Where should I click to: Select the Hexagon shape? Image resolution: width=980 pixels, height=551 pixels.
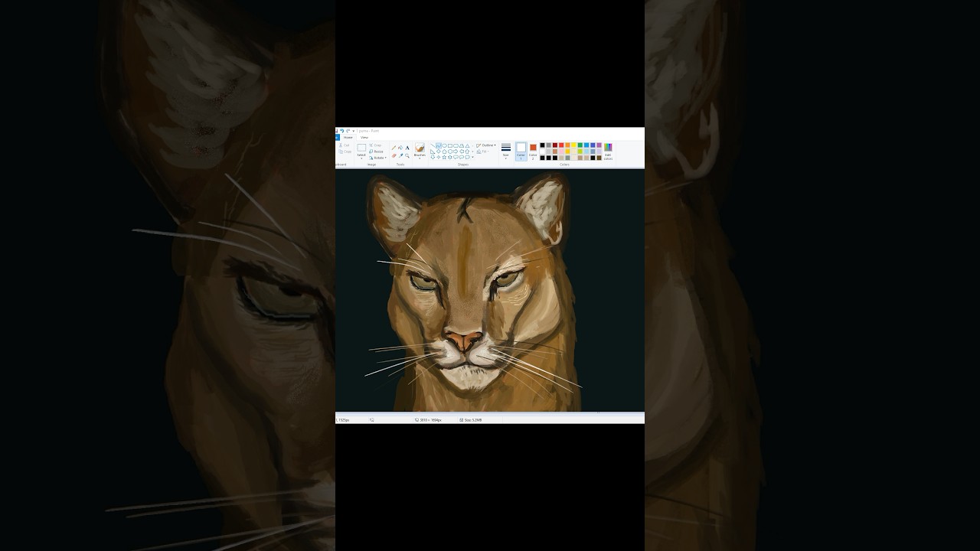[x=450, y=152]
